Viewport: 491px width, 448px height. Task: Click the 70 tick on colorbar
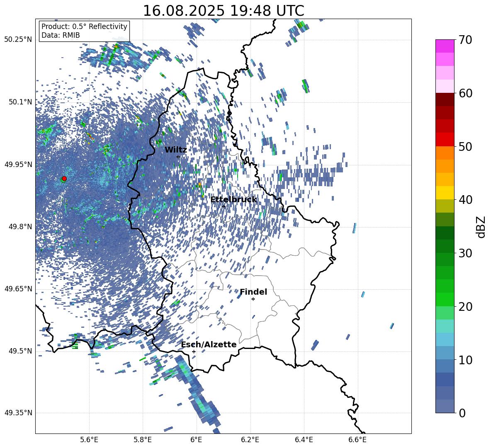(x=465, y=40)
